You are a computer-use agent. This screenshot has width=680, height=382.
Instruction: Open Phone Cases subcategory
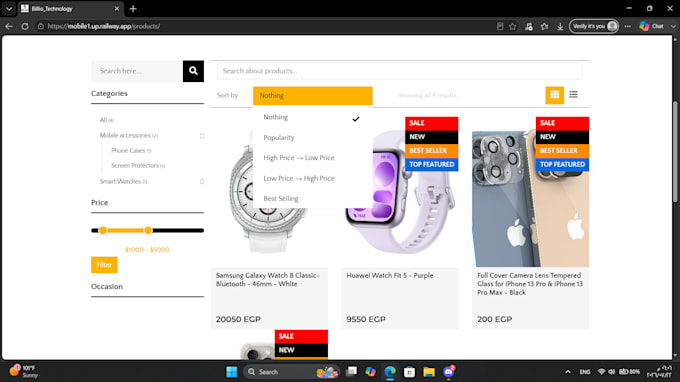[x=131, y=150]
